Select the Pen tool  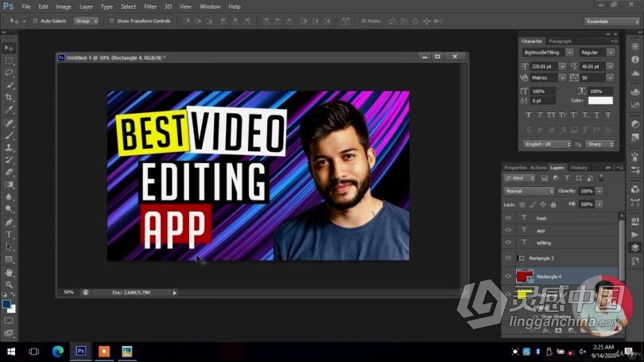[x=9, y=222]
